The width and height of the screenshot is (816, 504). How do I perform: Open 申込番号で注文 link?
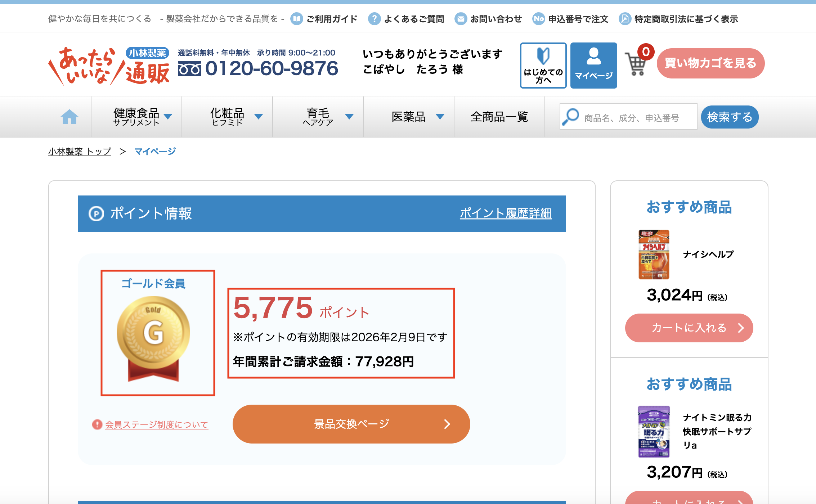click(578, 19)
